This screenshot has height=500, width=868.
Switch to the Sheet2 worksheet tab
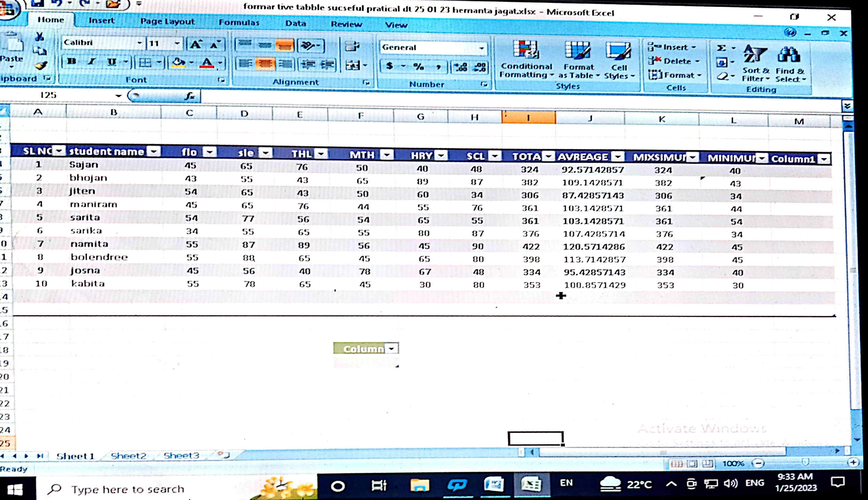click(128, 456)
